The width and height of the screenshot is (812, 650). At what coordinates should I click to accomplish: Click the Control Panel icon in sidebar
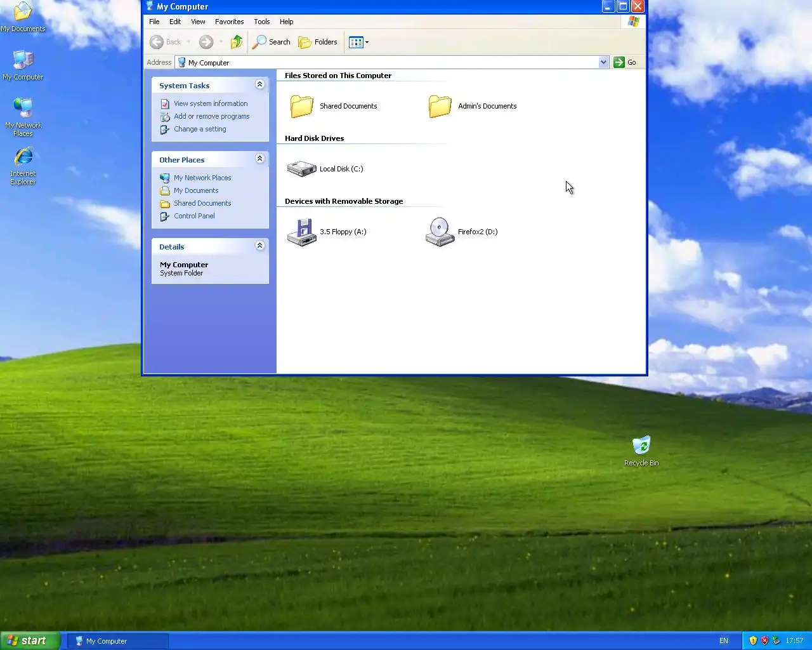tap(165, 216)
